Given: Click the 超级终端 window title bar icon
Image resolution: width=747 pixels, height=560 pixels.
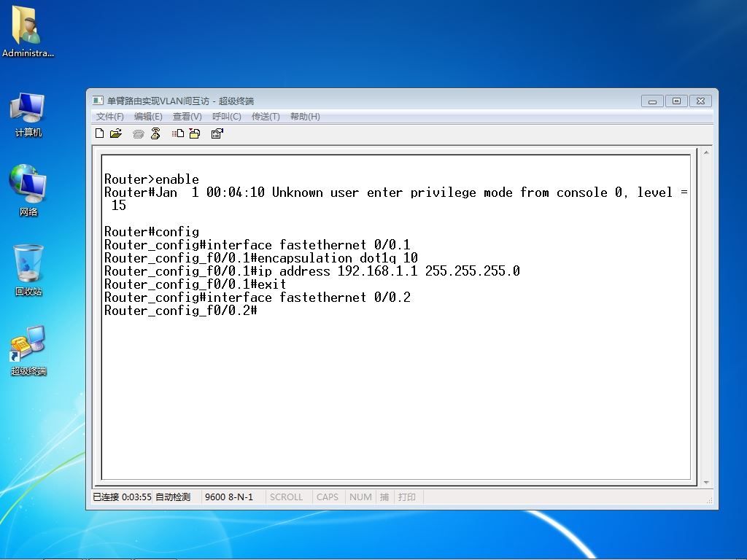Looking at the screenshot, I should click(98, 101).
